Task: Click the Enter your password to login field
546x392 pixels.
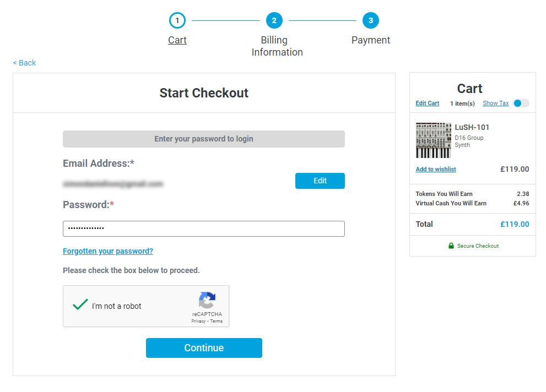Action: tap(204, 139)
